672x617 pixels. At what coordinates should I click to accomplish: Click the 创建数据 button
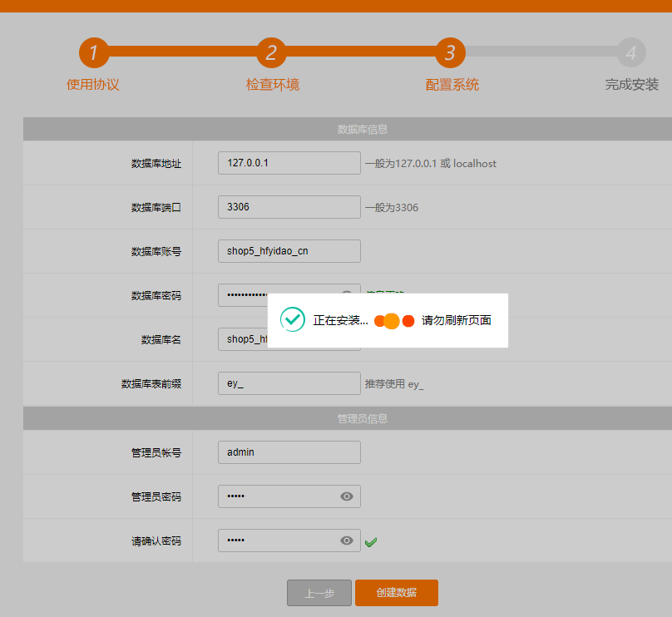pos(397,593)
